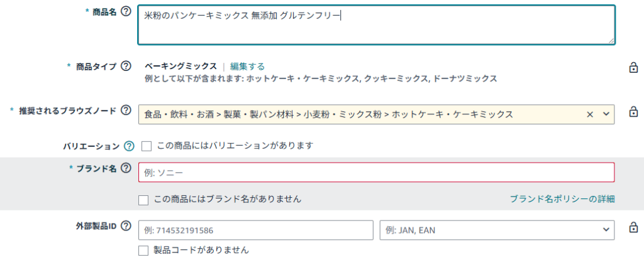The height and width of the screenshot is (260, 644).
Task: Click lock icon on 外部製品ID row
Action: click(633, 227)
